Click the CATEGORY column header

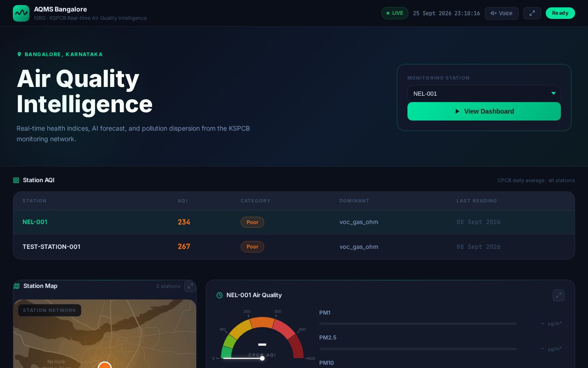tap(255, 201)
